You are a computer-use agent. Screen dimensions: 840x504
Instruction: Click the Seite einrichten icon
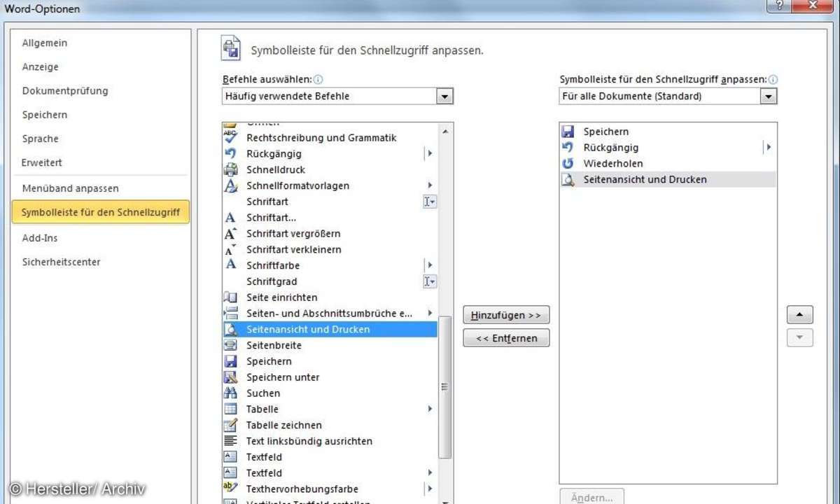coord(230,297)
